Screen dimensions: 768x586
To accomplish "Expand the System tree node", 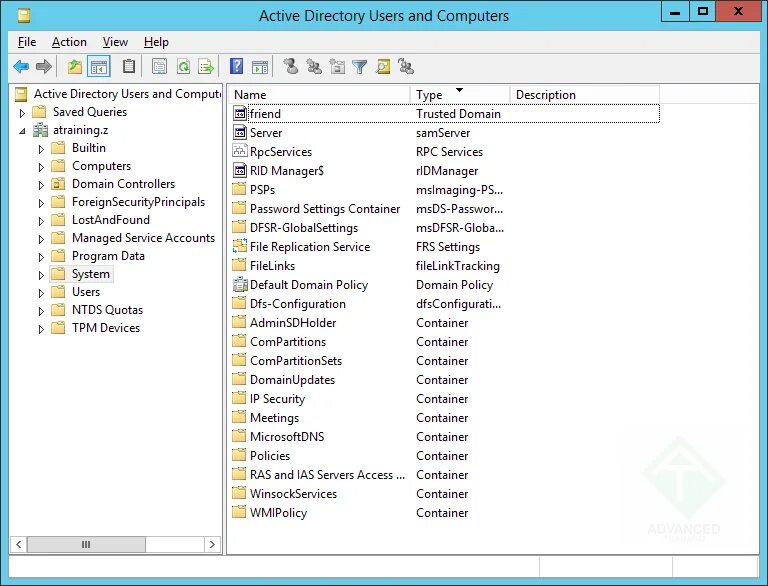I will pyautogui.click(x=41, y=275).
